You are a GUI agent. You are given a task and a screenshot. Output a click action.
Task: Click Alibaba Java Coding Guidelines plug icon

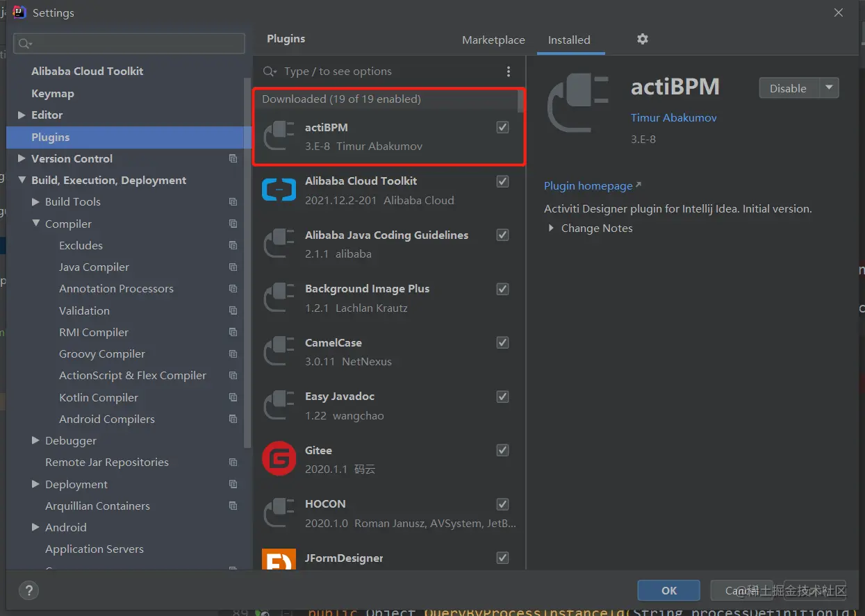point(279,244)
